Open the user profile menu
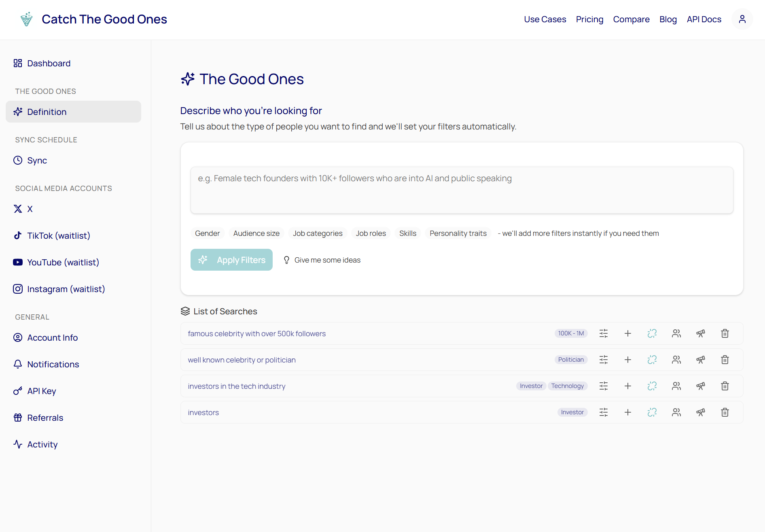 point(742,19)
